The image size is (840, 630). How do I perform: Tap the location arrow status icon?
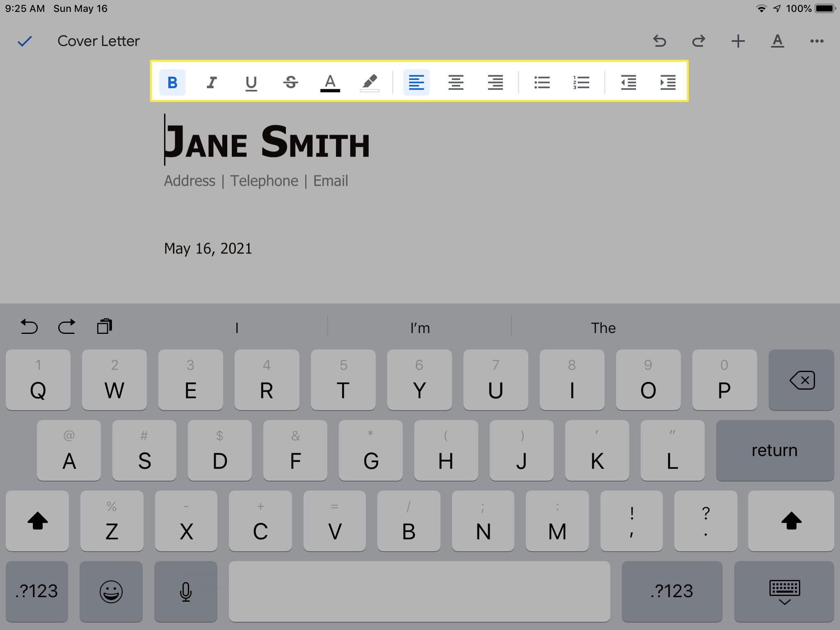click(x=777, y=9)
